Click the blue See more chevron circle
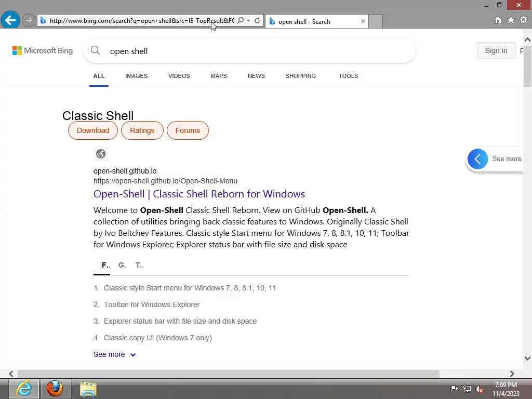 (477, 159)
